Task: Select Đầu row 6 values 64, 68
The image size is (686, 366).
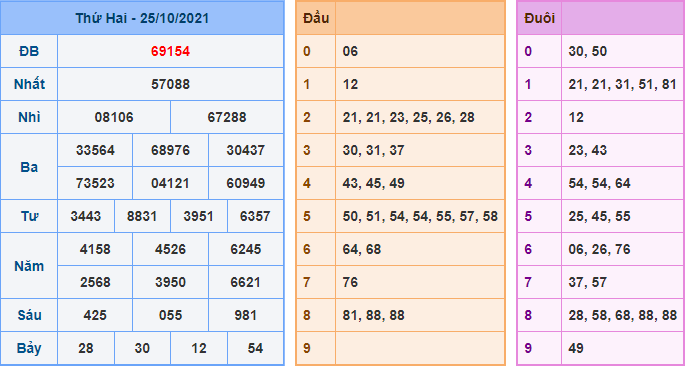Action: tap(362, 249)
